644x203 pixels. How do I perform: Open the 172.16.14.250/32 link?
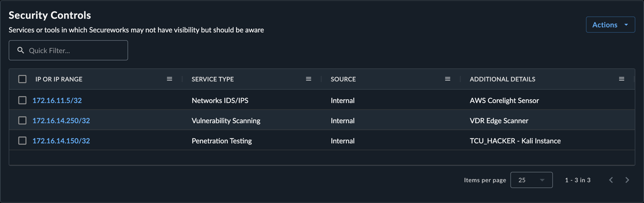coord(61,120)
